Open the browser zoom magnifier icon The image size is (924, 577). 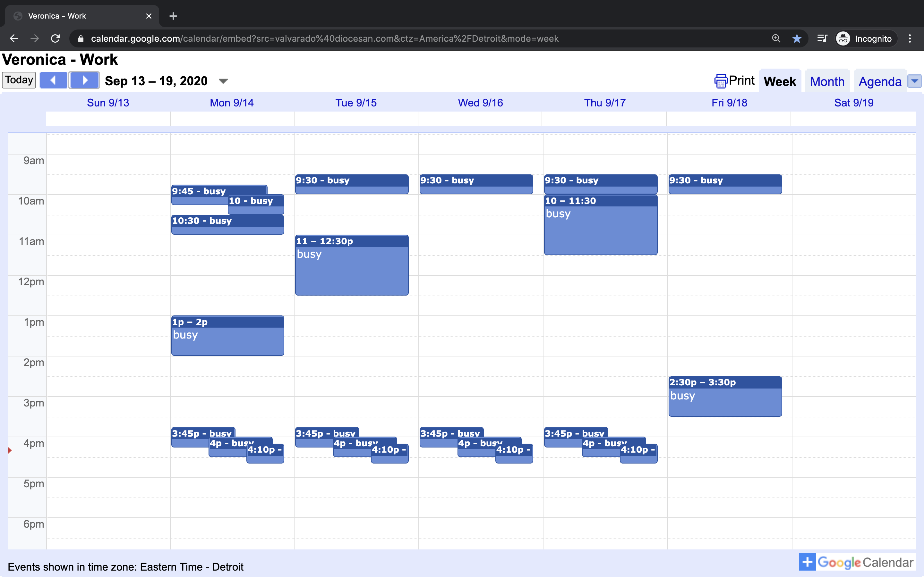pos(776,38)
